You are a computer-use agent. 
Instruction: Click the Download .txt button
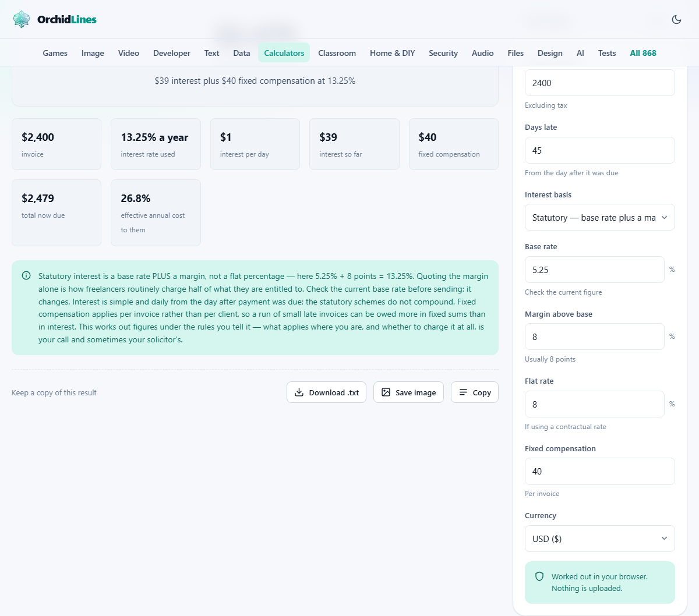pyautogui.click(x=327, y=392)
